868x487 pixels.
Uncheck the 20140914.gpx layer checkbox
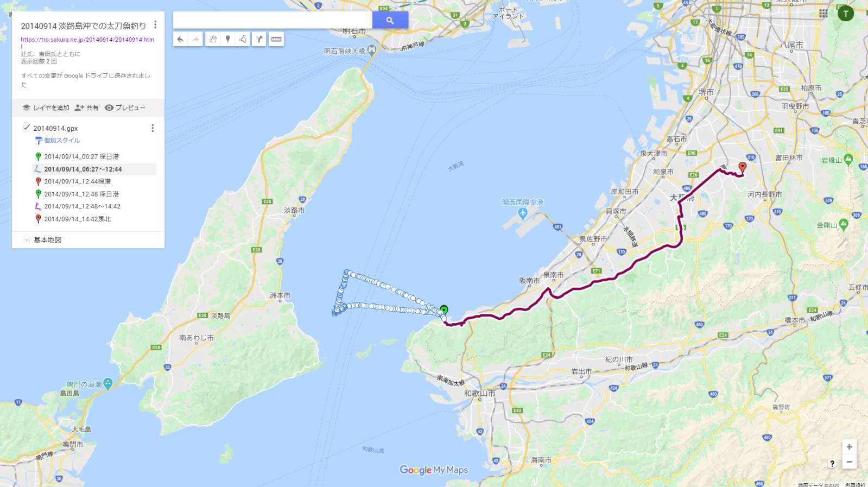point(26,128)
